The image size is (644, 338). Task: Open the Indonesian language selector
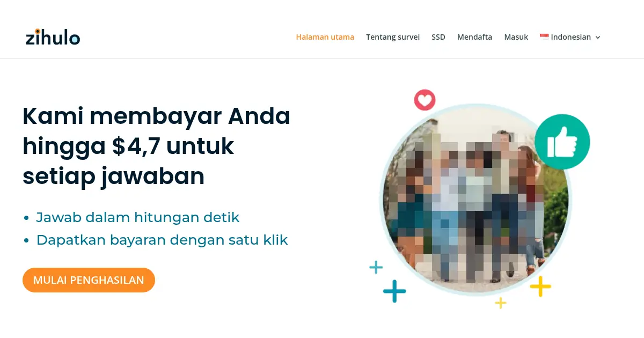[570, 37]
